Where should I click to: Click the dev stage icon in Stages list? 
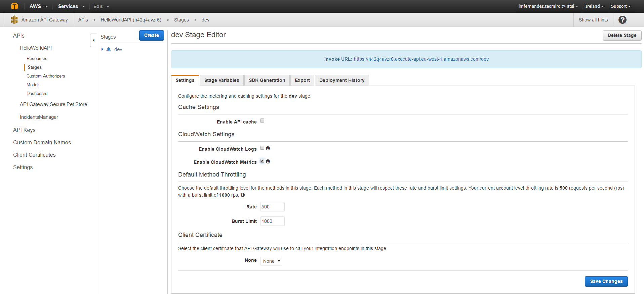[x=109, y=49]
